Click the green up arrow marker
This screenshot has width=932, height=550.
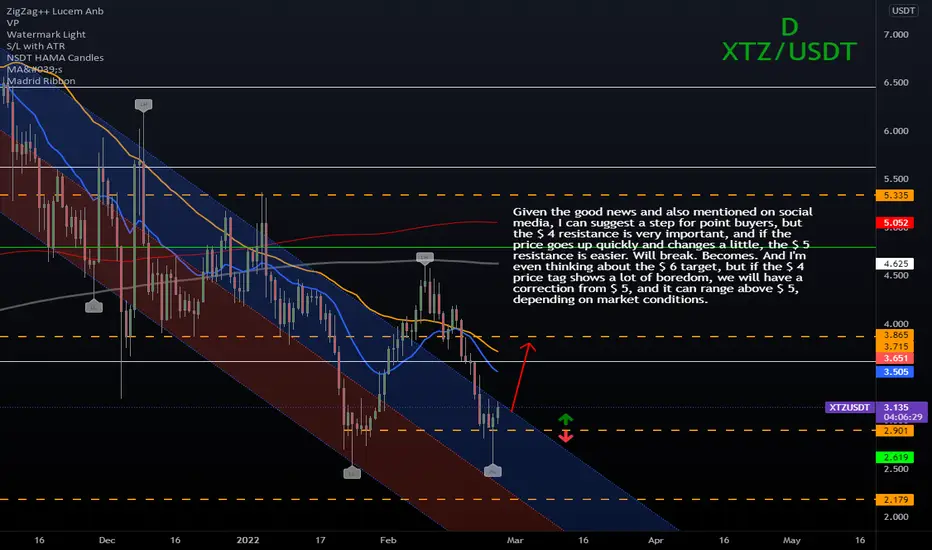point(565,419)
